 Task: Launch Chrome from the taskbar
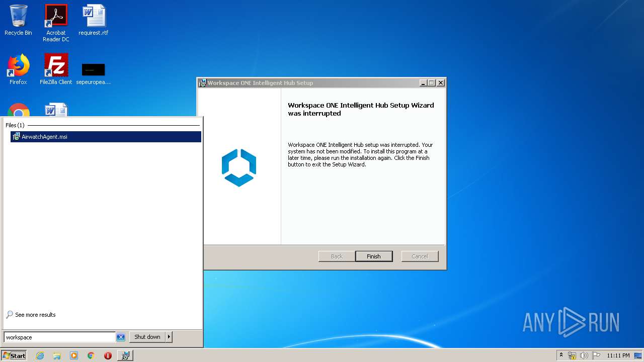click(91, 355)
